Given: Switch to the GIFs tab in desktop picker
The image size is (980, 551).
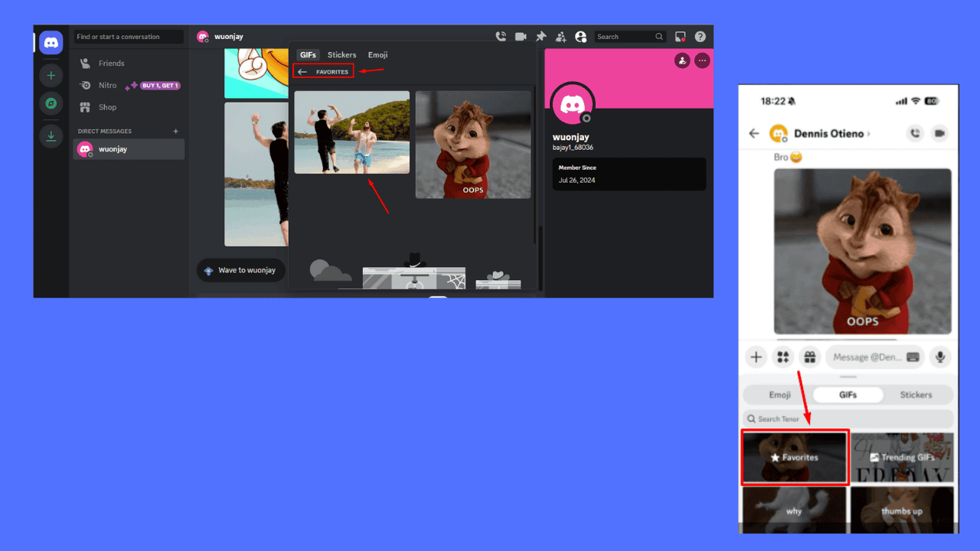Looking at the screenshot, I should click(x=308, y=55).
